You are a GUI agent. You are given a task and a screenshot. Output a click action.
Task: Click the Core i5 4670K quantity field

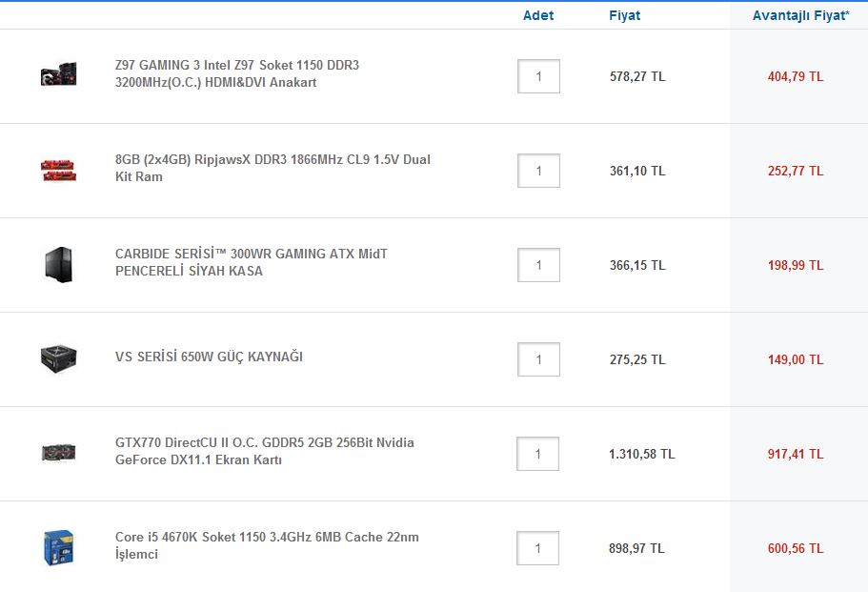[x=537, y=548]
